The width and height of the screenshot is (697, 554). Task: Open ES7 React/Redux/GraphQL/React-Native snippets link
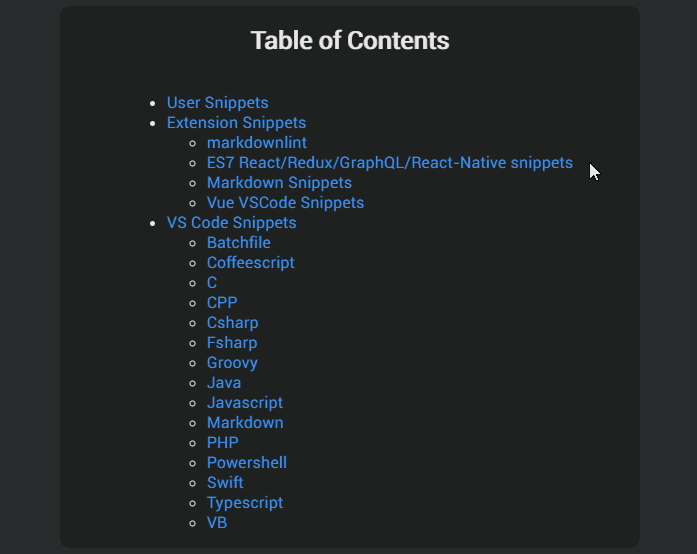click(x=389, y=163)
